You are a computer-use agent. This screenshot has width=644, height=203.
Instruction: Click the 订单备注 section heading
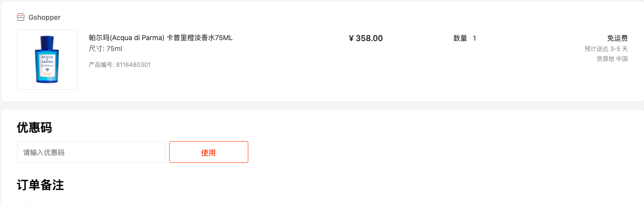click(41, 185)
